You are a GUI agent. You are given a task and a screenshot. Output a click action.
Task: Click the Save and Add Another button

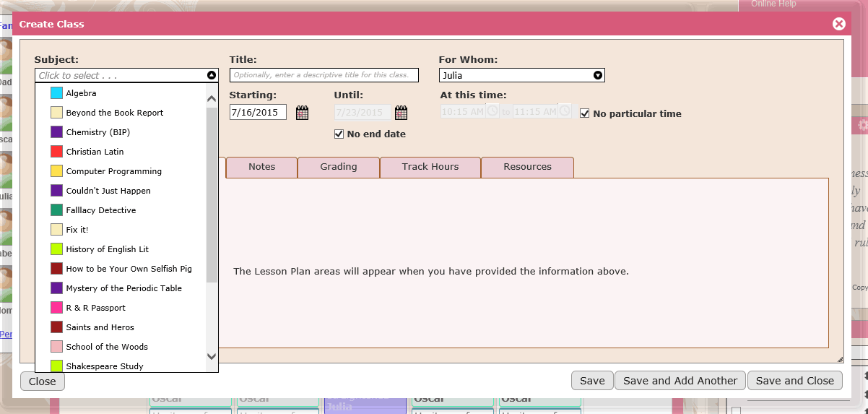click(680, 381)
